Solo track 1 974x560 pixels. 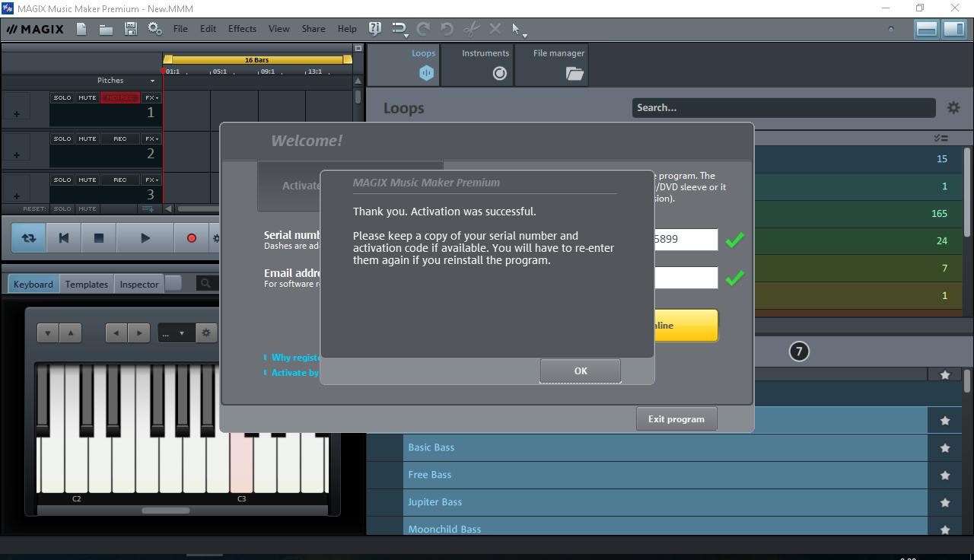click(x=62, y=97)
